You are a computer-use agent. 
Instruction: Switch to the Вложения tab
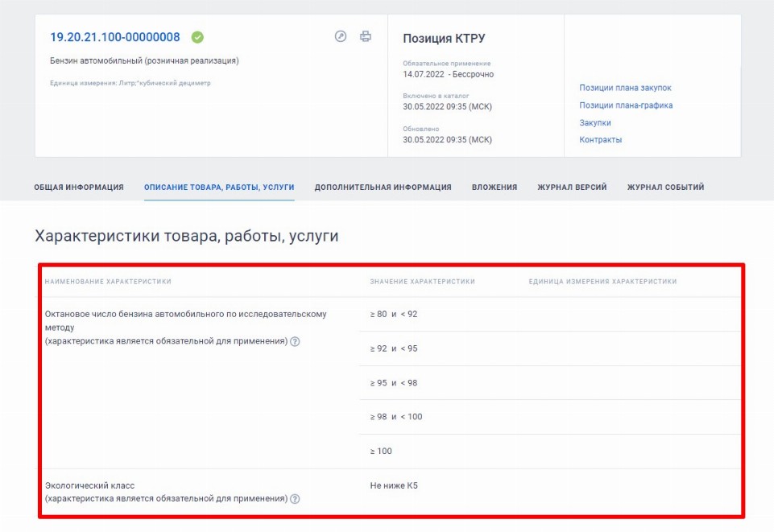click(x=495, y=188)
